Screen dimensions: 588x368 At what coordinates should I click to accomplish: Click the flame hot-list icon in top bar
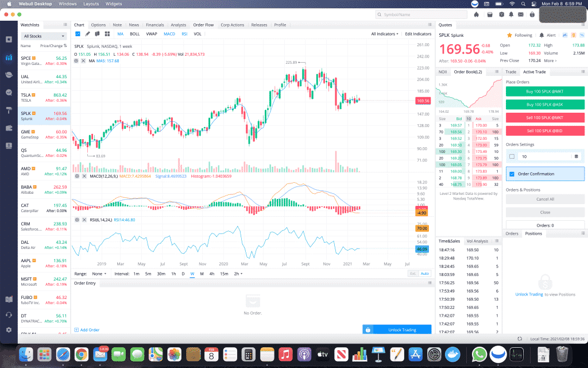click(476, 14)
